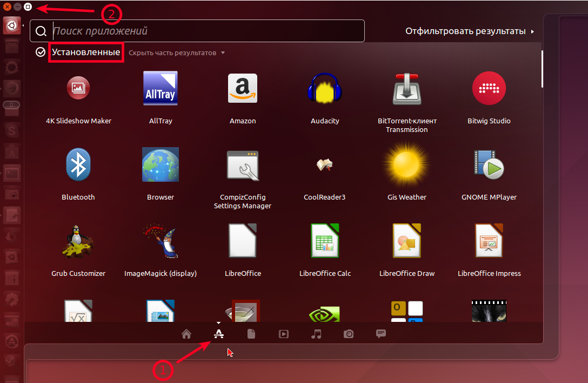Open the LibreOffice Writer icon
This screenshot has width=588, height=383.
coord(161,311)
